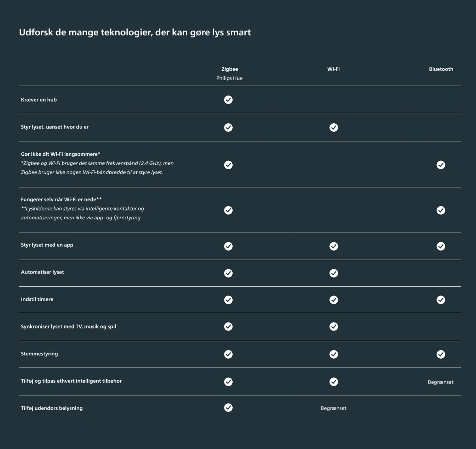This screenshot has width=476, height=449.
Task: Click Zigbee checkmark for Fungerer selv når Wi-Fi nede
Action: [228, 210]
